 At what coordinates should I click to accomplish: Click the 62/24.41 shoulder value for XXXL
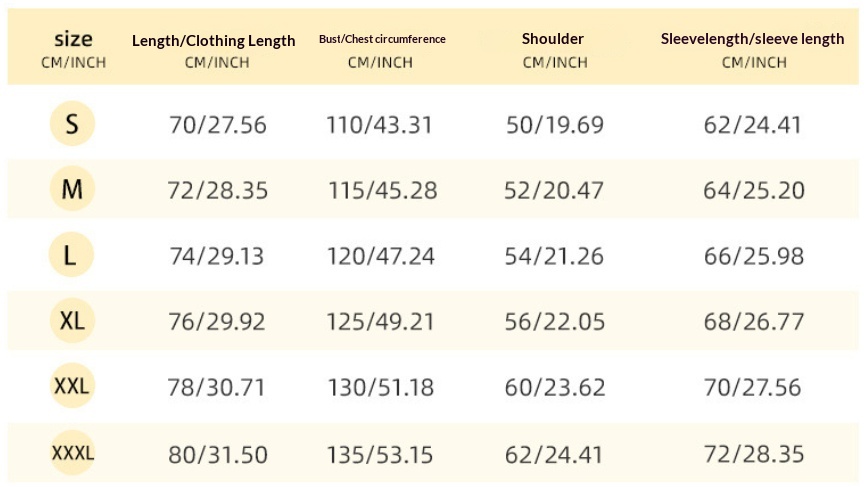point(554,454)
